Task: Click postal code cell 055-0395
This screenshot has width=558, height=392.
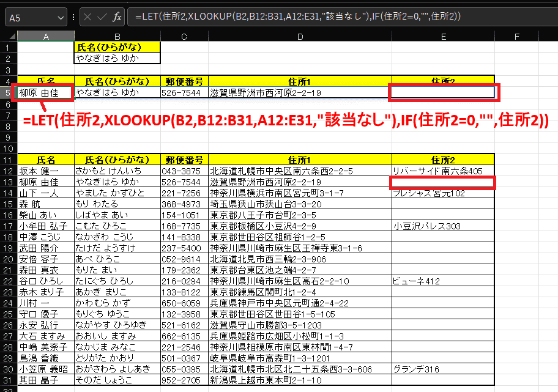Action: 184,369
